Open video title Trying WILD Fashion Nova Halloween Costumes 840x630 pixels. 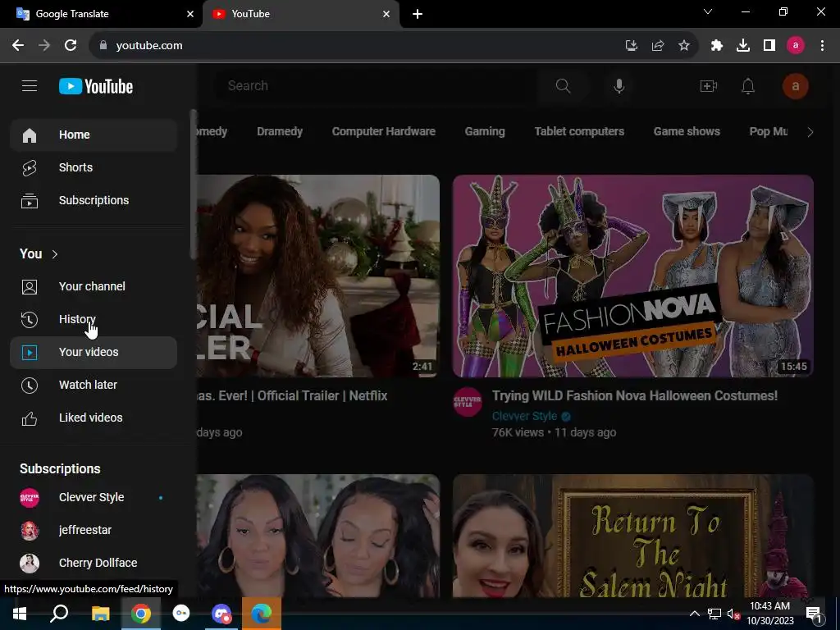635,396
